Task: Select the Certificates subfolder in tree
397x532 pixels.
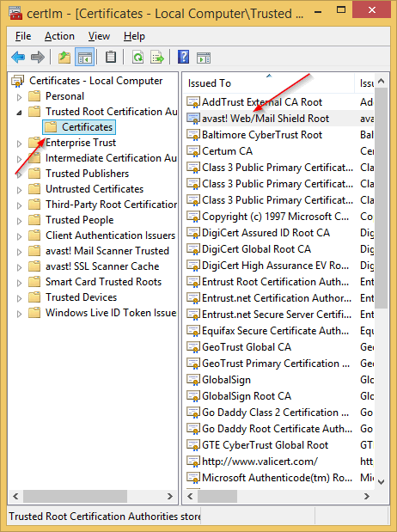Action: coord(79,127)
